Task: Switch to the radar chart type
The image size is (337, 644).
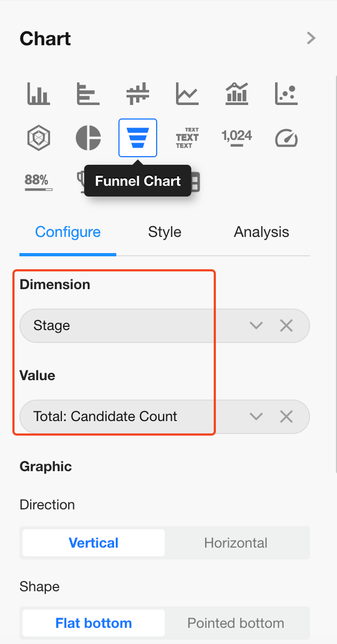Action: (39, 138)
